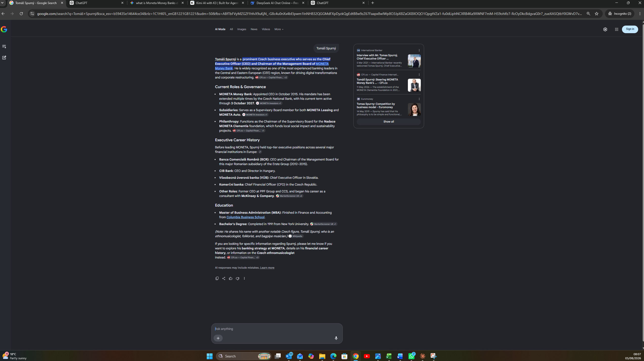Sign in to Google account
Screen dimensions: 644x361
(630, 29)
